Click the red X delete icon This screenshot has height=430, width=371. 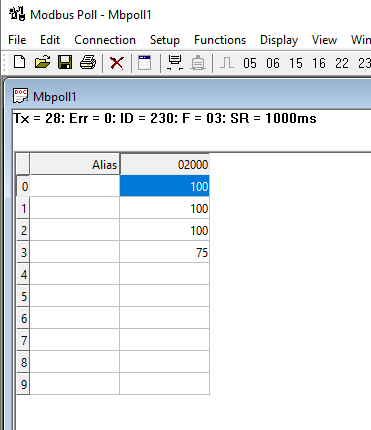pyautogui.click(x=117, y=63)
